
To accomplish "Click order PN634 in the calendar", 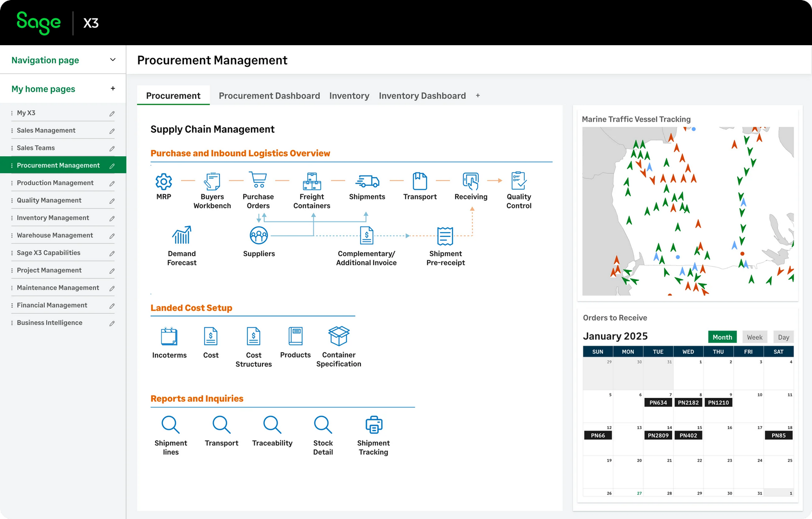I will (658, 403).
